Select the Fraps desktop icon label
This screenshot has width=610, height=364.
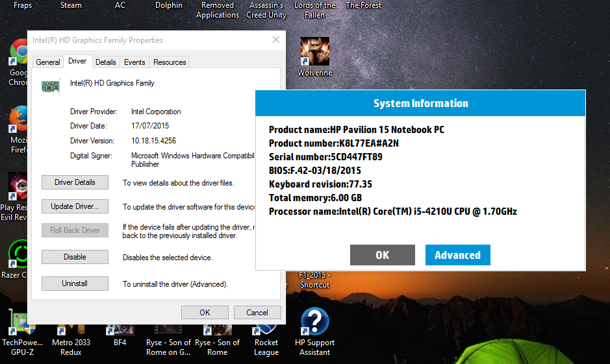coord(23,5)
